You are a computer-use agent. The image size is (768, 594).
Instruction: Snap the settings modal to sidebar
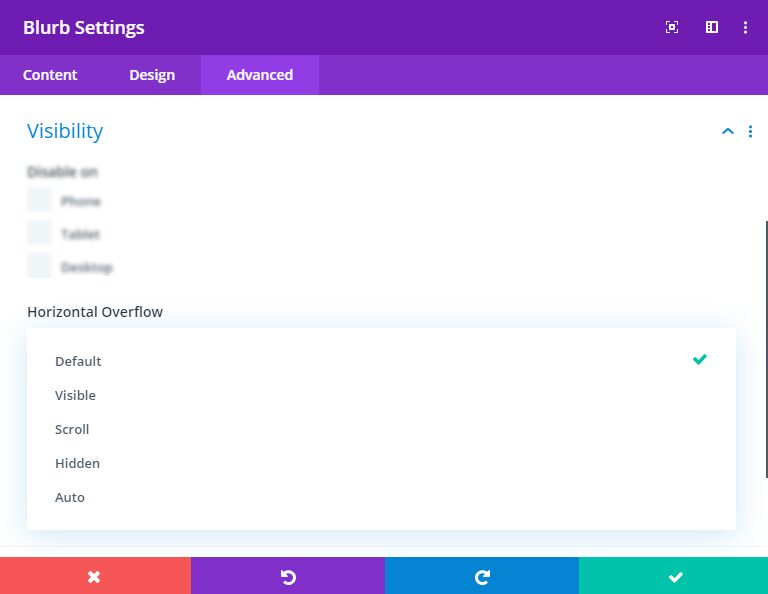coord(712,27)
